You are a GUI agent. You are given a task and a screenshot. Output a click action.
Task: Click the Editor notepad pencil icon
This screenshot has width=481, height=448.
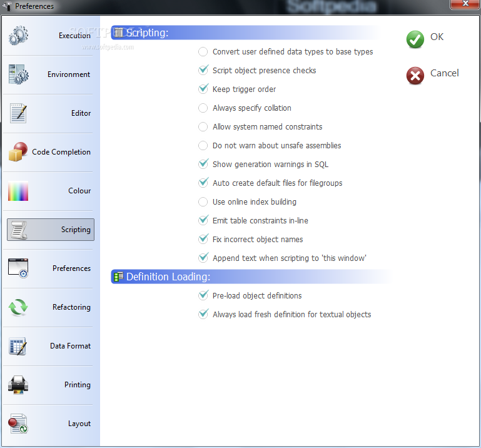point(18,113)
